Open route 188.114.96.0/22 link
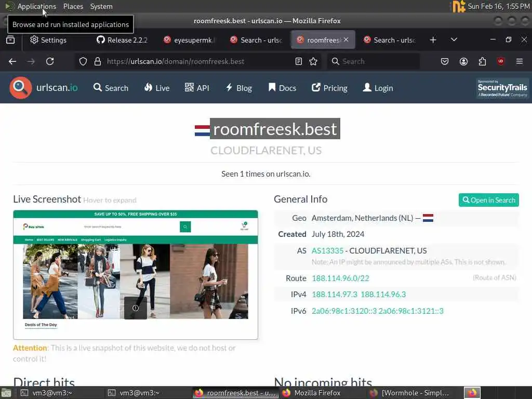Image resolution: width=532 pixels, height=399 pixels. coord(340,278)
